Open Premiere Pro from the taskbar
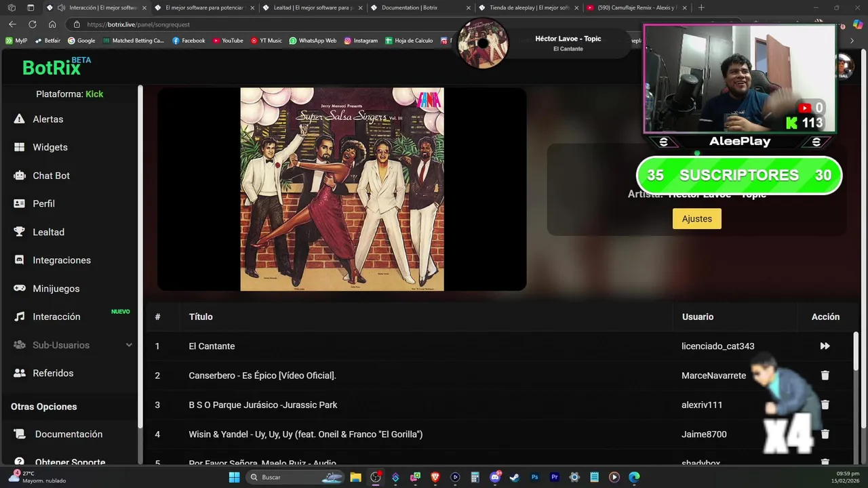The height and width of the screenshot is (488, 868). tap(555, 477)
